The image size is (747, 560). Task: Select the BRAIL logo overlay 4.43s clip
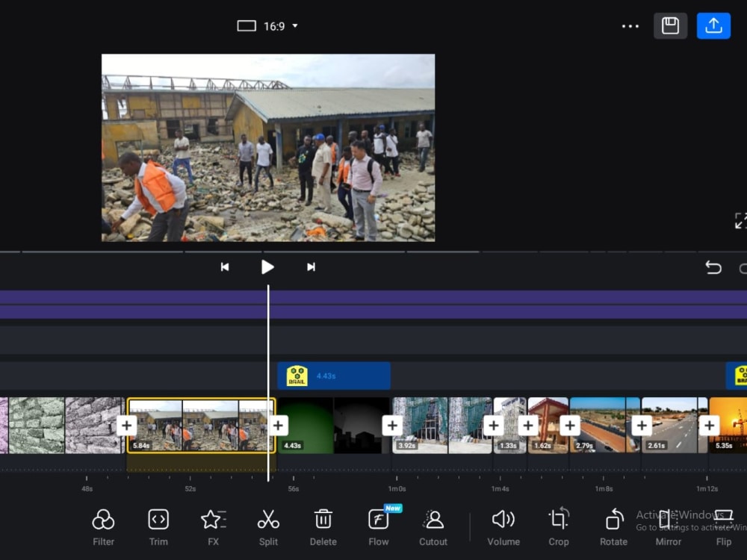click(x=334, y=376)
